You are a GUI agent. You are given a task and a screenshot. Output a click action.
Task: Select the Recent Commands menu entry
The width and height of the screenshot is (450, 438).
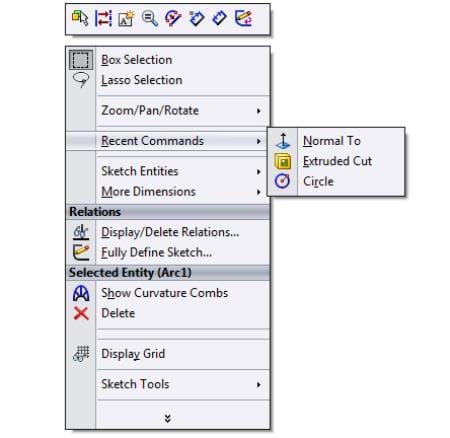(168, 141)
